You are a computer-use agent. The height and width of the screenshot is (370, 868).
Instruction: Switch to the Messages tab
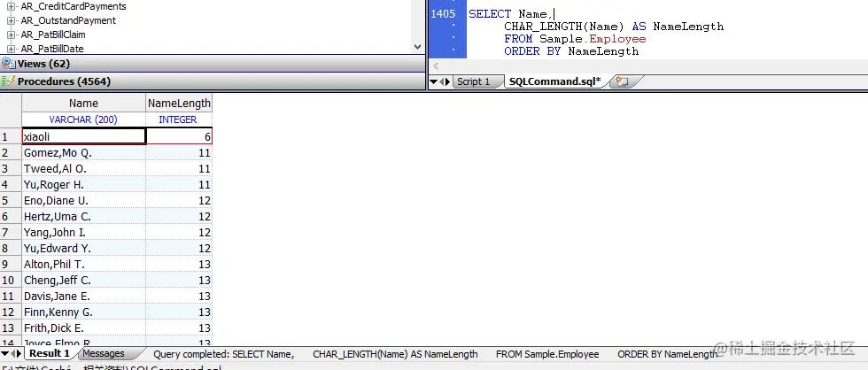coord(104,353)
